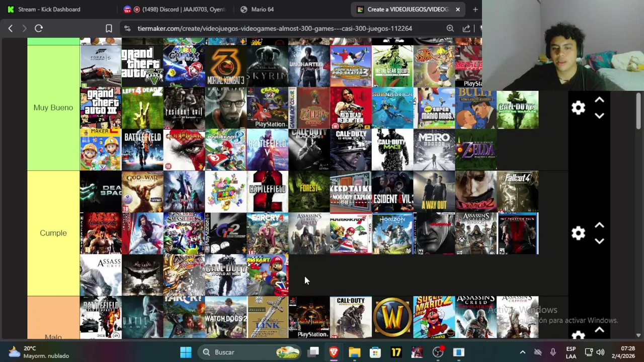Move Muy Bueno tier down with arrow

599,116
